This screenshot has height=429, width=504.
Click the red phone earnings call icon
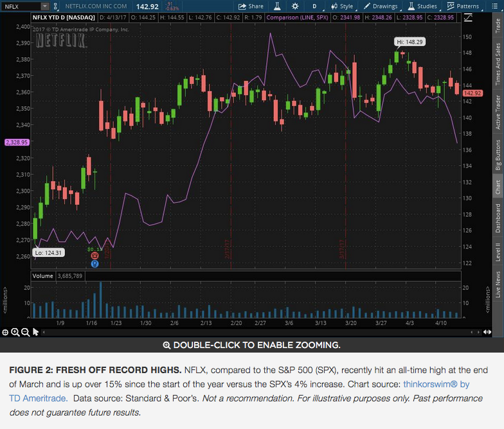coord(94,256)
